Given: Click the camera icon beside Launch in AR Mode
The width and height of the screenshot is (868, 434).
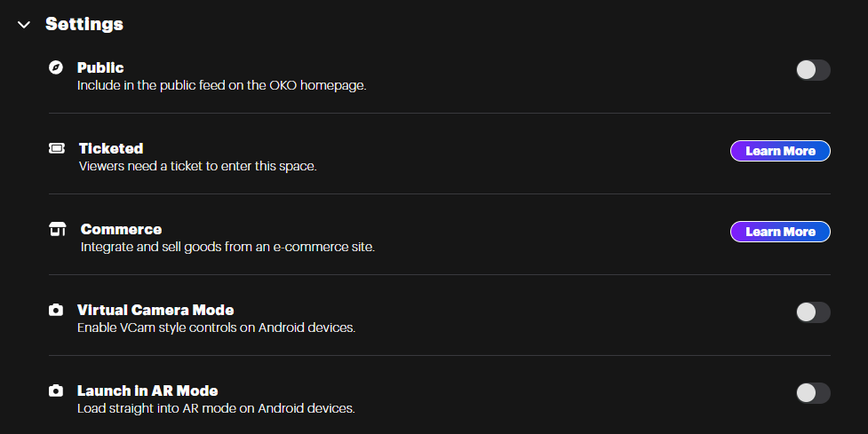Looking at the screenshot, I should click(56, 391).
